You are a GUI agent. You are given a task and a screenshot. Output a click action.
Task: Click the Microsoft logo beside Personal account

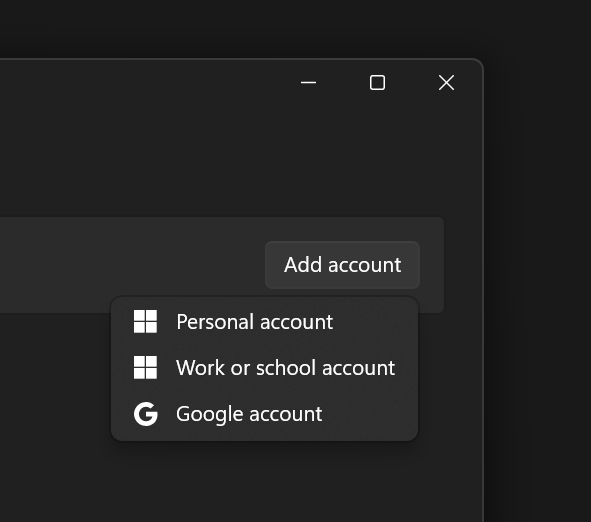click(x=145, y=321)
